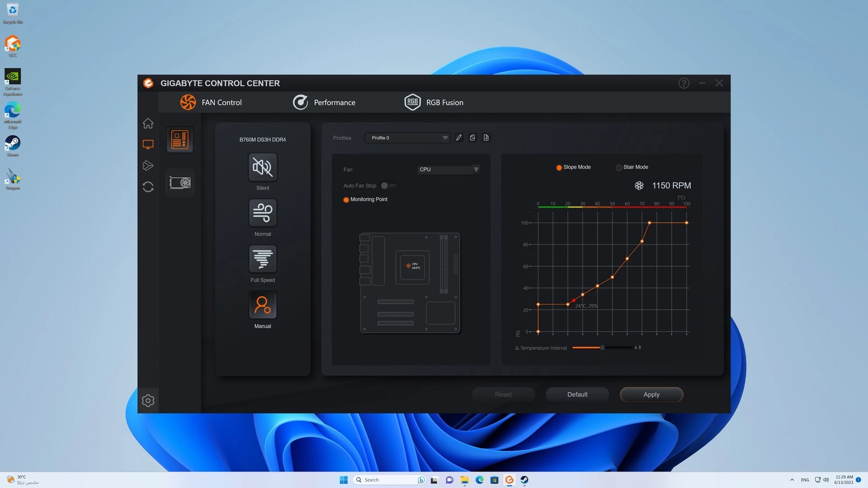The height and width of the screenshot is (488, 868).
Task: Enable Full Speed fan mode
Action: click(262, 259)
